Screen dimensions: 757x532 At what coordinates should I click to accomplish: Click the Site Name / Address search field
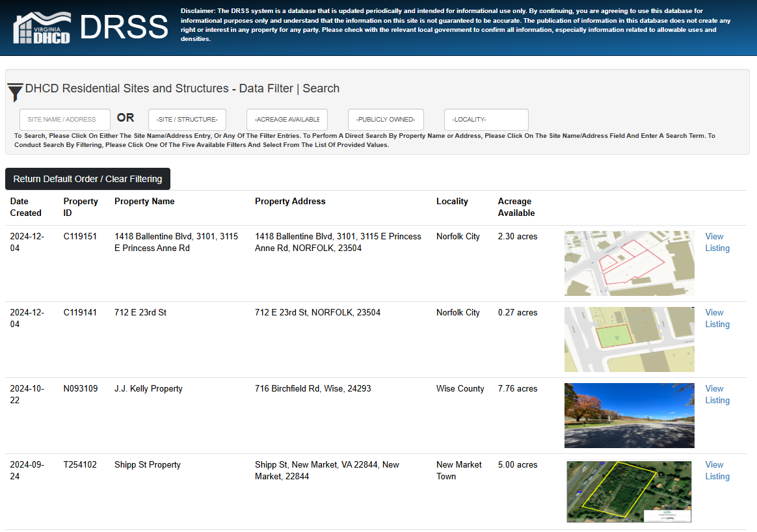point(65,120)
